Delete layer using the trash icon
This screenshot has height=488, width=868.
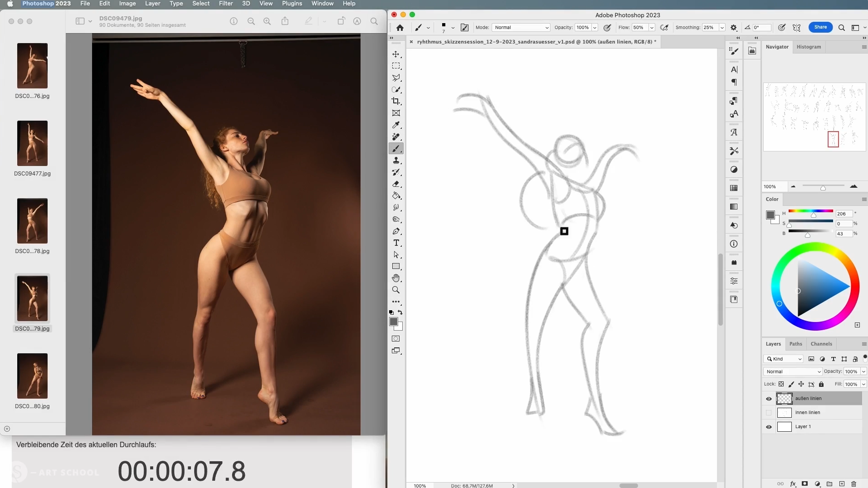pos(853,484)
